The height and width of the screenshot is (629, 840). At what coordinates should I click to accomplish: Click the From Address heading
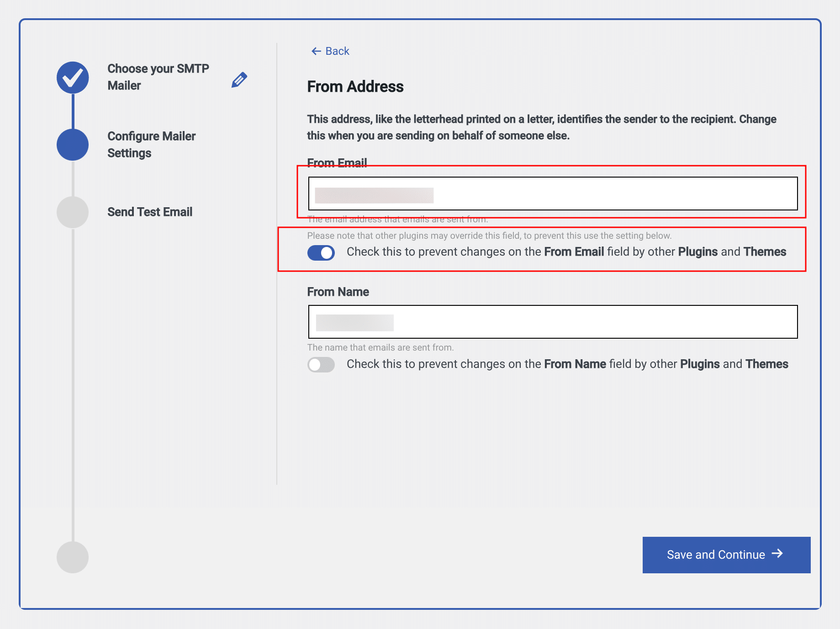pos(355,87)
